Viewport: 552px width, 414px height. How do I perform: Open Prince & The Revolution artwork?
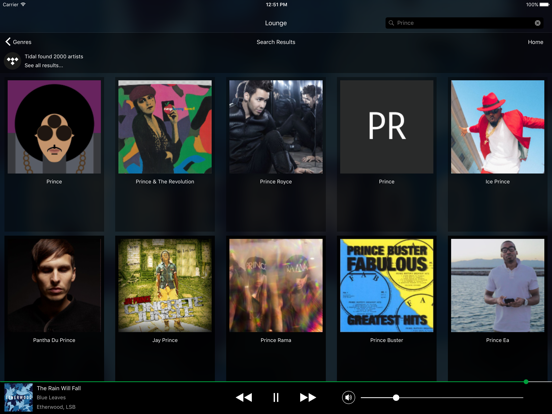(165, 127)
